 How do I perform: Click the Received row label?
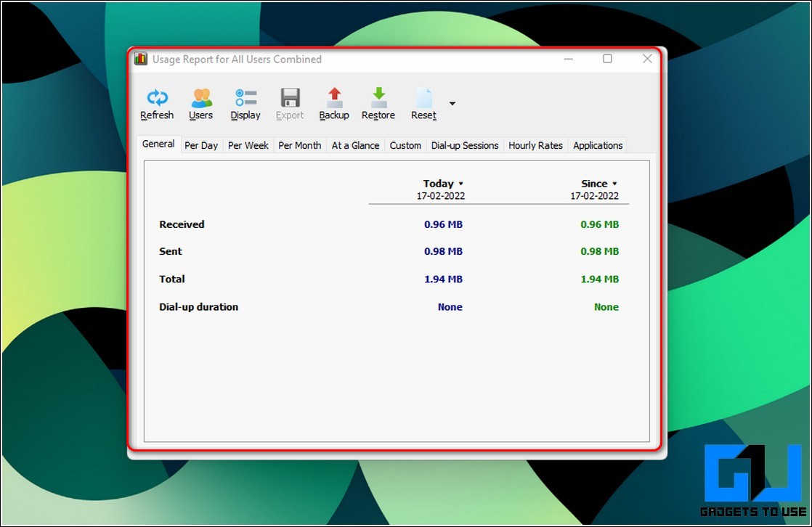[182, 224]
